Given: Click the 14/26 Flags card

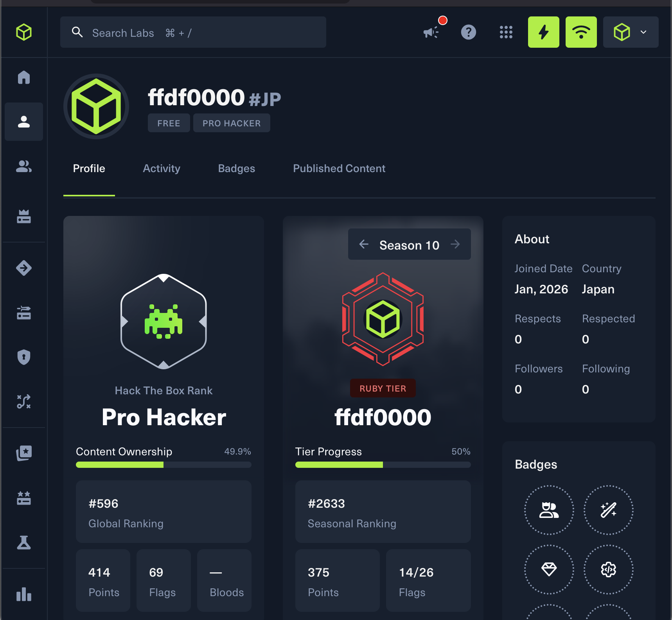Looking at the screenshot, I should click(x=428, y=580).
